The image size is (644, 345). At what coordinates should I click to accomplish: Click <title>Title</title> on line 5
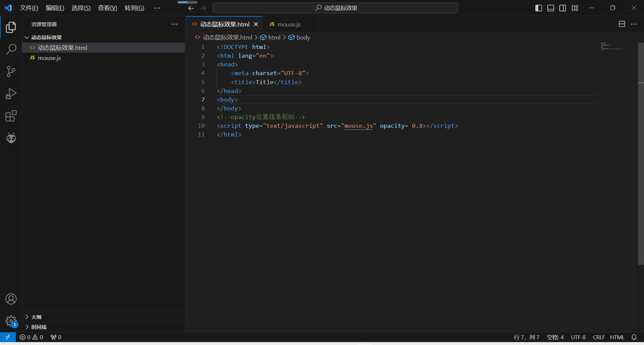pos(266,82)
